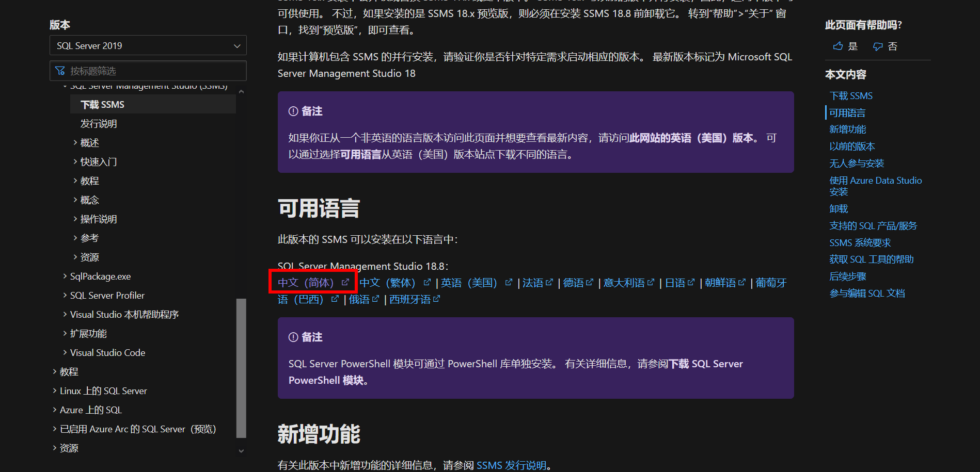This screenshot has width=980, height=472.
Task: Expand the Visual Studio Code node
Action: point(65,352)
